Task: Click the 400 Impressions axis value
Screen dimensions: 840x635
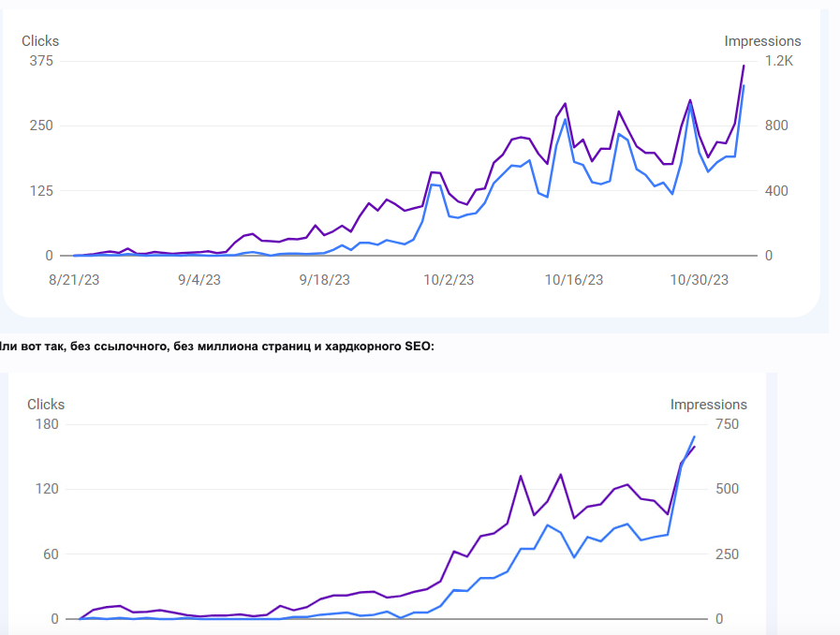Action: pos(776,191)
